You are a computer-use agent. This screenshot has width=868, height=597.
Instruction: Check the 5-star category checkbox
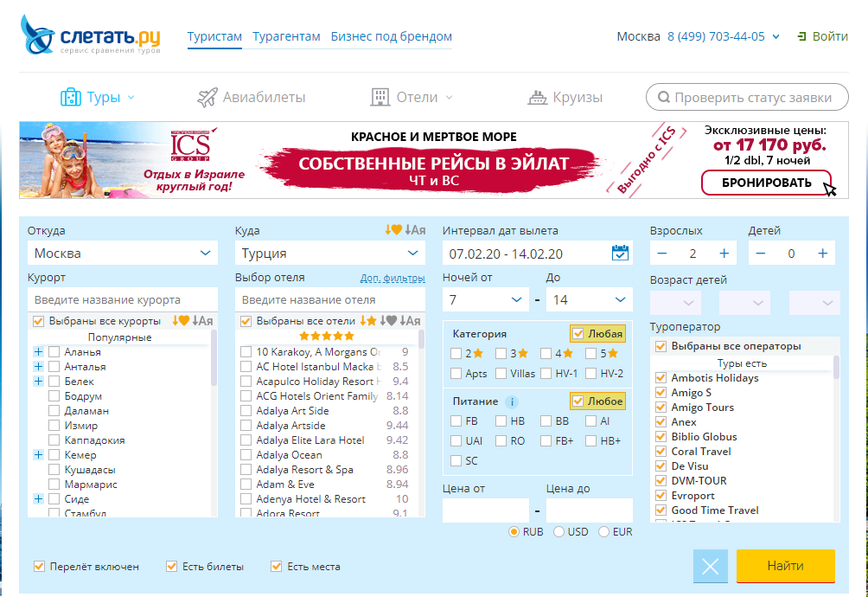pyautogui.click(x=590, y=353)
